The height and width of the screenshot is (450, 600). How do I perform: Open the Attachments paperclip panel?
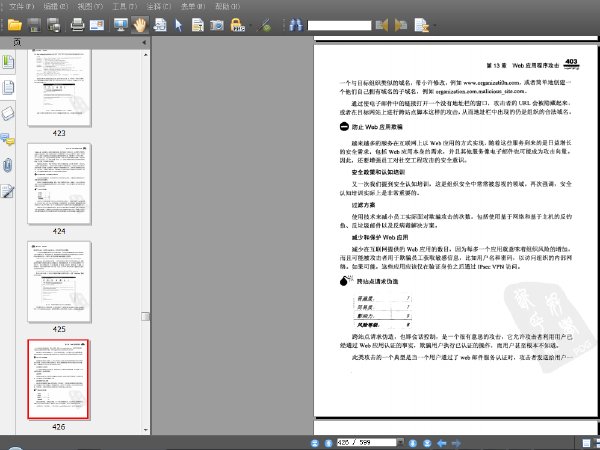(x=8, y=165)
